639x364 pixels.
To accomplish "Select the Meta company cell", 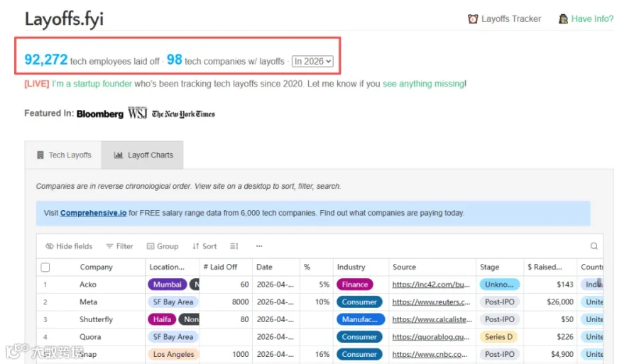I will point(89,302).
